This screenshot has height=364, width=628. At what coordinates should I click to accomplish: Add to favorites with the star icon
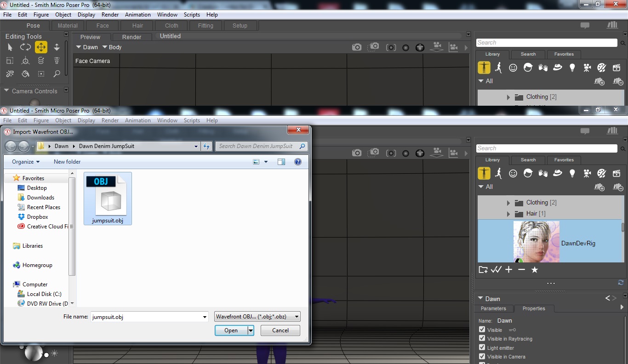pyautogui.click(x=534, y=270)
